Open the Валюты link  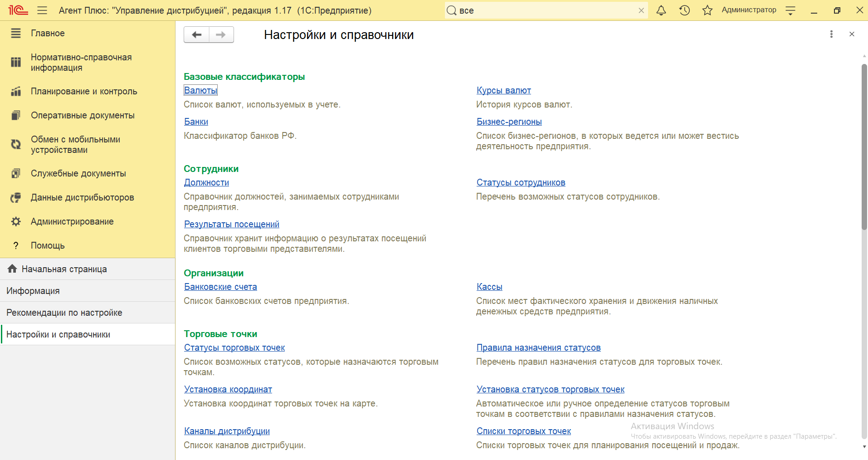tap(200, 90)
